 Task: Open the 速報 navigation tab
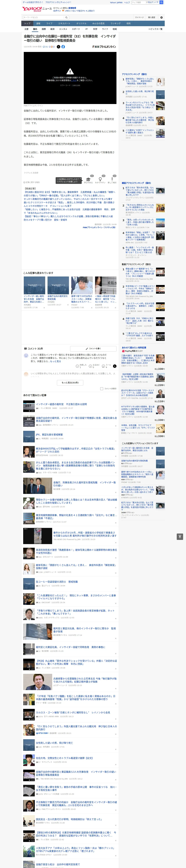tap(38, 24)
